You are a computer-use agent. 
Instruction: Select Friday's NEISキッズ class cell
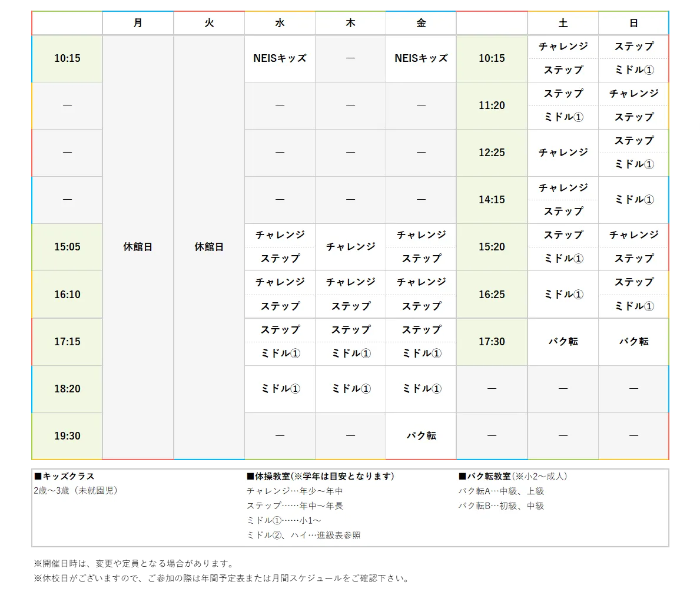[x=421, y=58]
